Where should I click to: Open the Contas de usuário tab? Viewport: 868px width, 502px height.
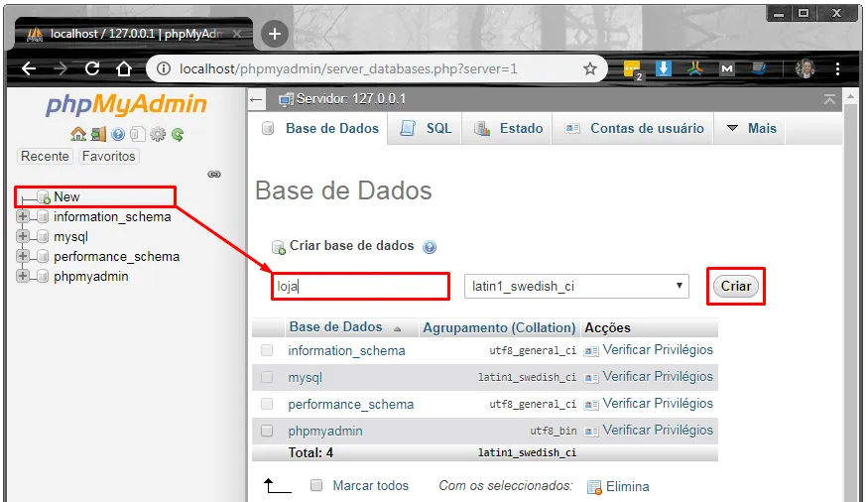pos(633,128)
